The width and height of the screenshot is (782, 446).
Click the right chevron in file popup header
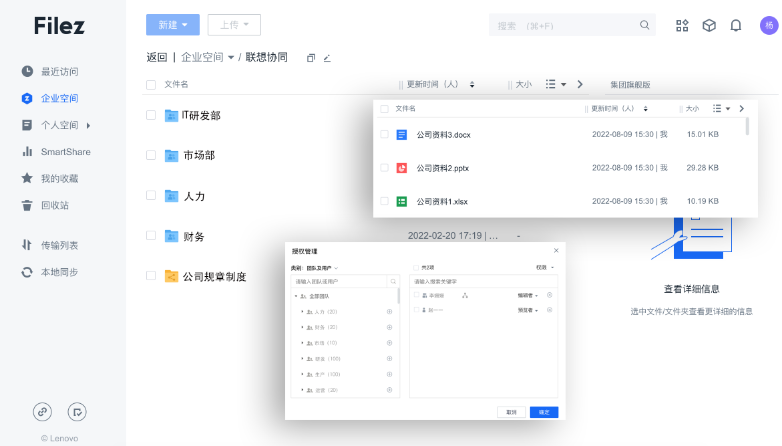(x=742, y=108)
